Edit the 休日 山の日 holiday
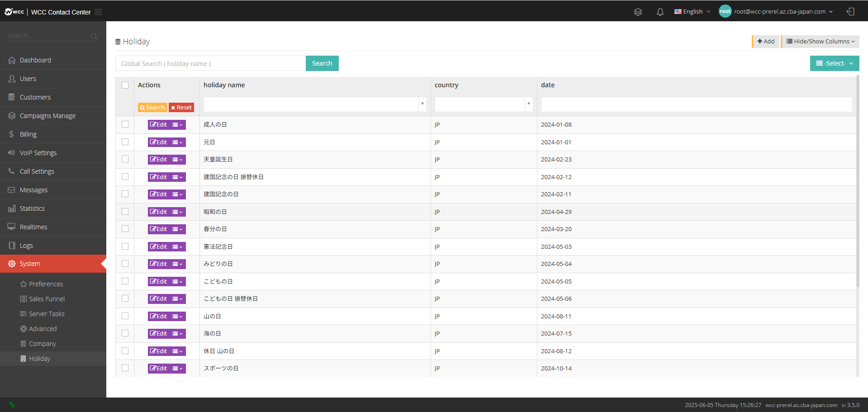The width and height of the screenshot is (868, 412). tap(159, 351)
